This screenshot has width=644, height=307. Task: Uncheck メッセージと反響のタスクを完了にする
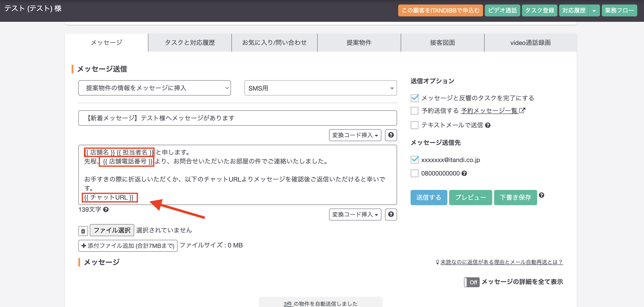coord(415,98)
